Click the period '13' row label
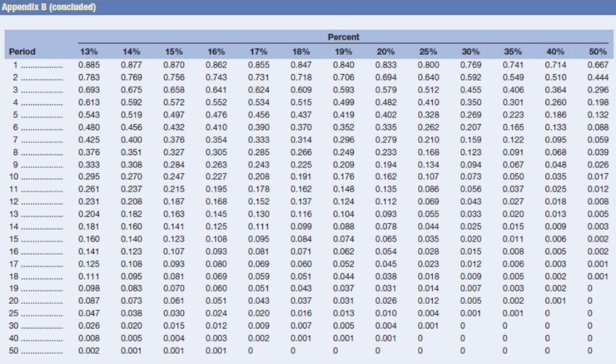 pos(14,214)
